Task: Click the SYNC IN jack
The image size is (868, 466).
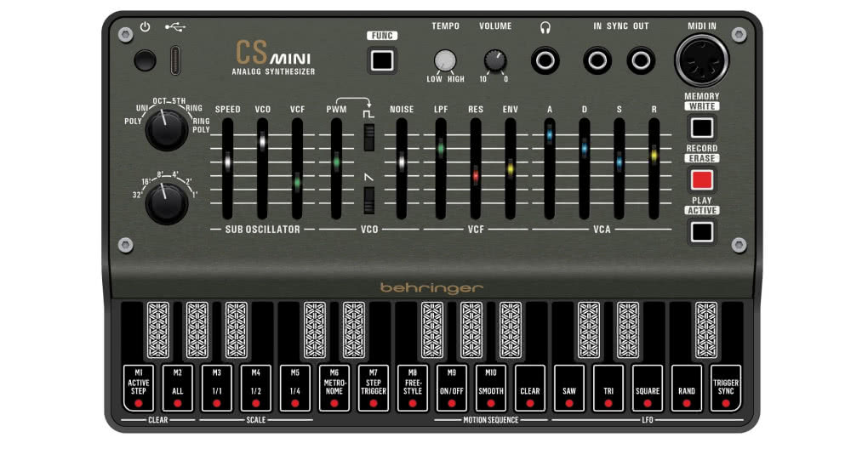Action: 597,61
